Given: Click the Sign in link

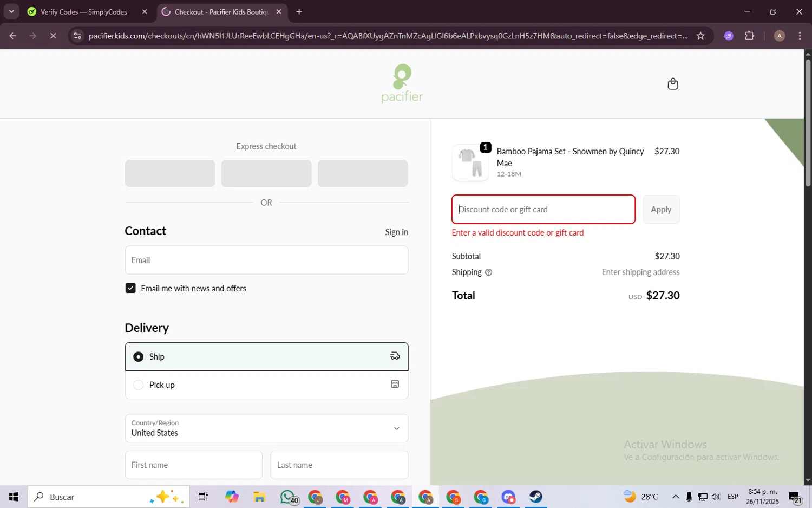Looking at the screenshot, I should pyautogui.click(x=396, y=232).
